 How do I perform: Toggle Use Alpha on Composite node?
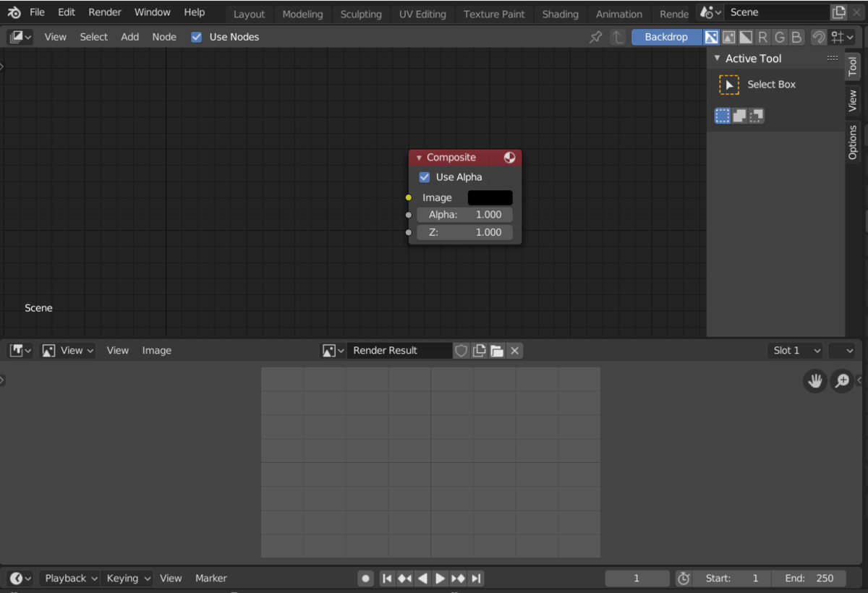point(425,177)
